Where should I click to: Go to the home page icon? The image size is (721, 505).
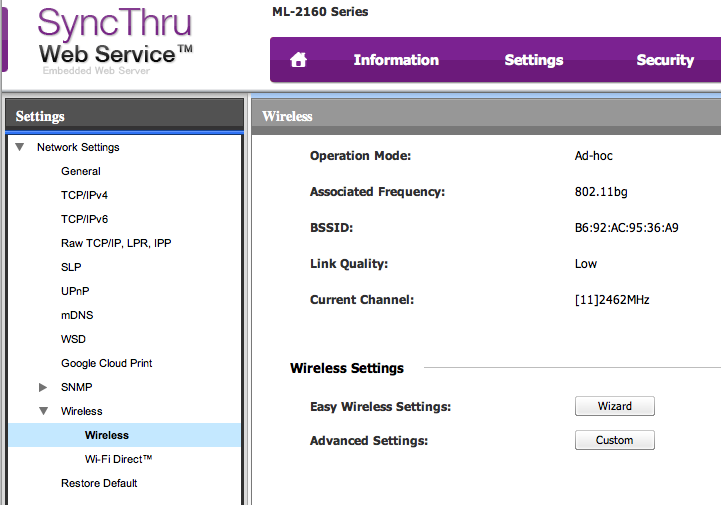(298, 60)
